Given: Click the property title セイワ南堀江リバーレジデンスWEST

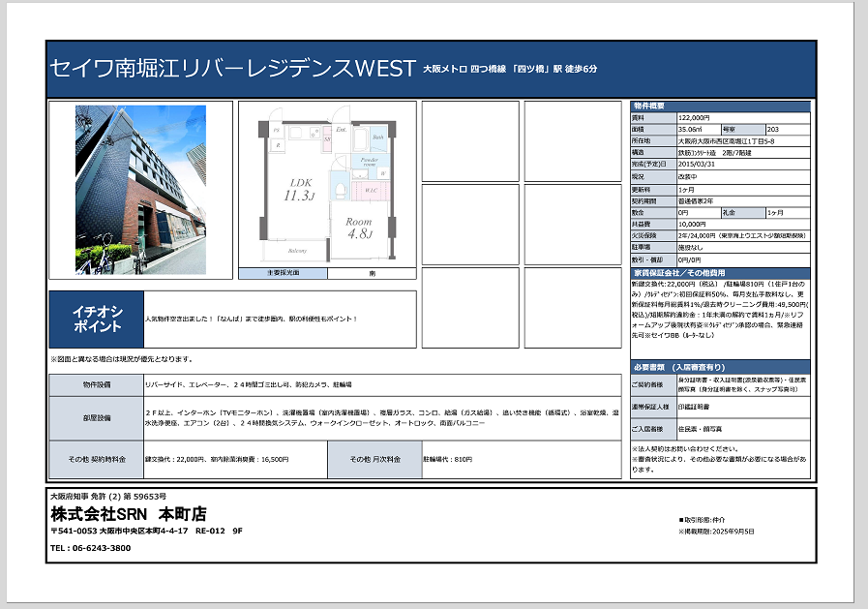Looking at the screenshot, I should [231, 69].
